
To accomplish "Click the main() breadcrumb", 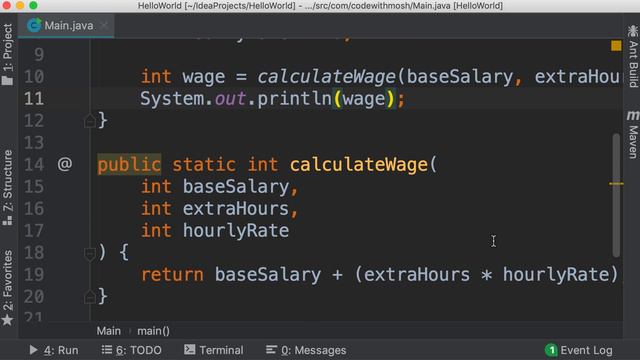I will (153, 331).
